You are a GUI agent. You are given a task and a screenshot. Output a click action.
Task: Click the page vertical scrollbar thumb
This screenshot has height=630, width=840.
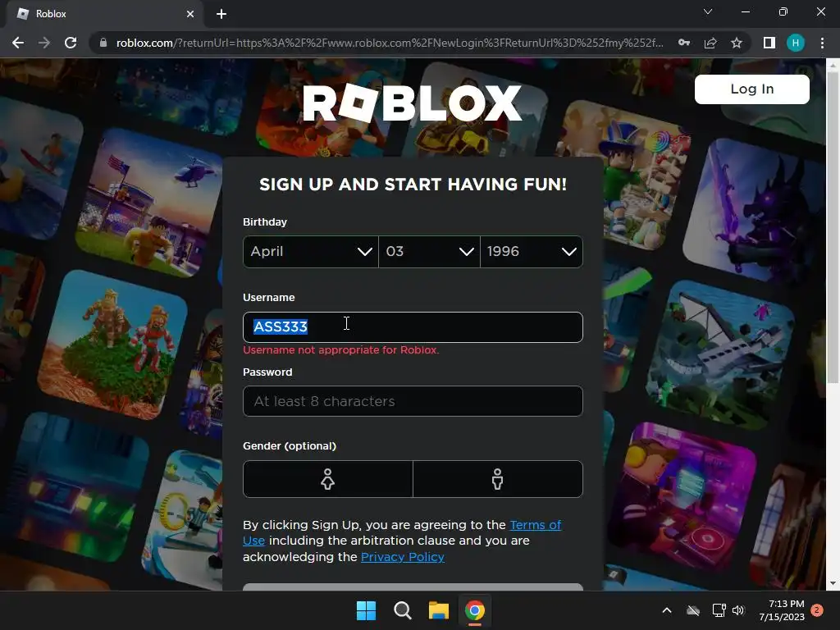pos(833,228)
